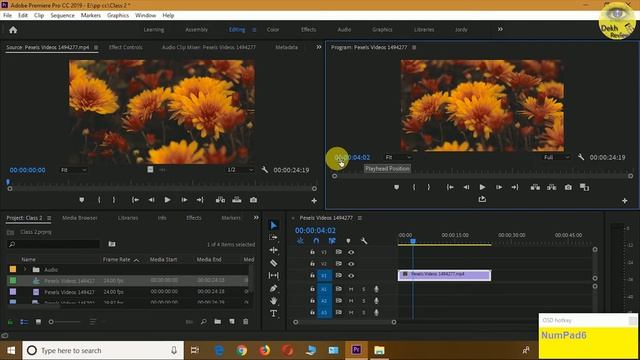The height and width of the screenshot is (360, 640).
Task: Click Source timecode 00:00:00:00
Action: click(x=27, y=170)
